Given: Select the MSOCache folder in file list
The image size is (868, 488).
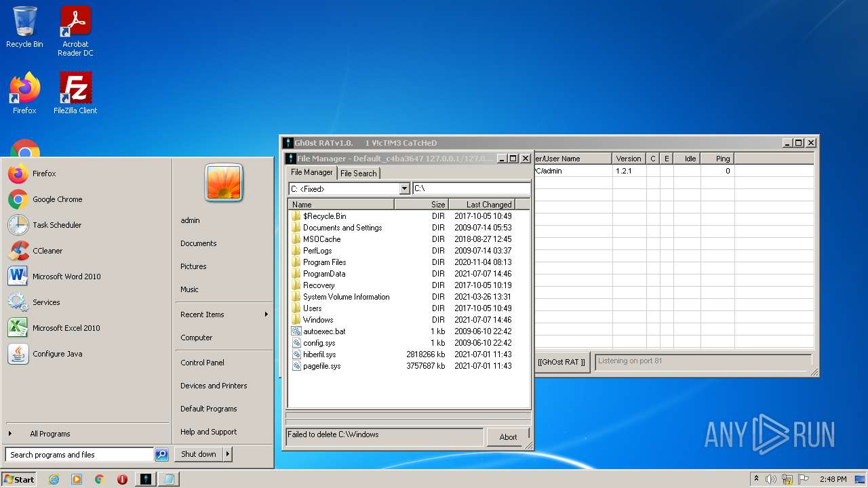Looking at the screenshot, I should coord(321,239).
